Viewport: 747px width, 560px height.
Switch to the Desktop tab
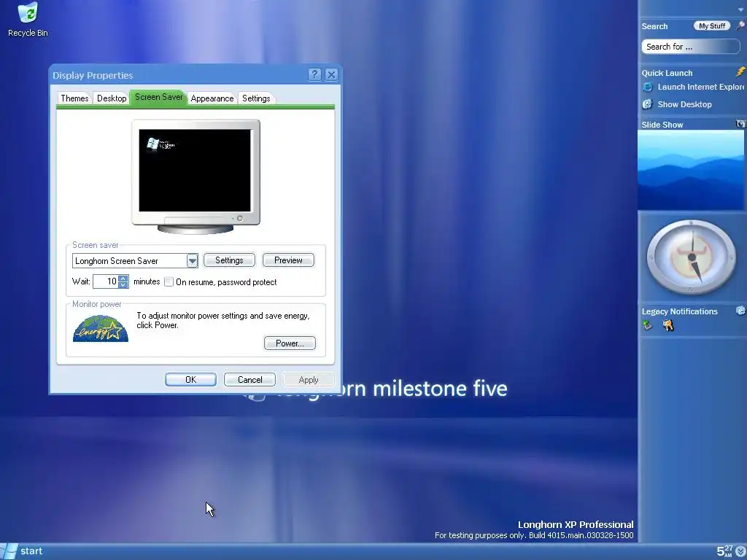(x=112, y=98)
